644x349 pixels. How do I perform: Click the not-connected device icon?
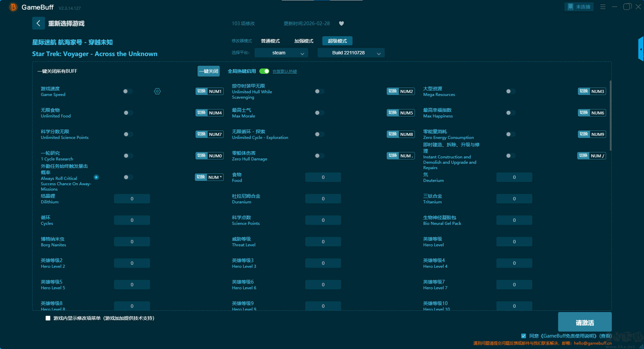571,7
